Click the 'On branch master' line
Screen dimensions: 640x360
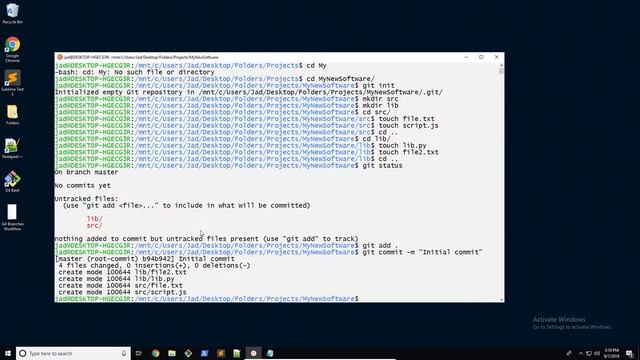pos(87,172)
